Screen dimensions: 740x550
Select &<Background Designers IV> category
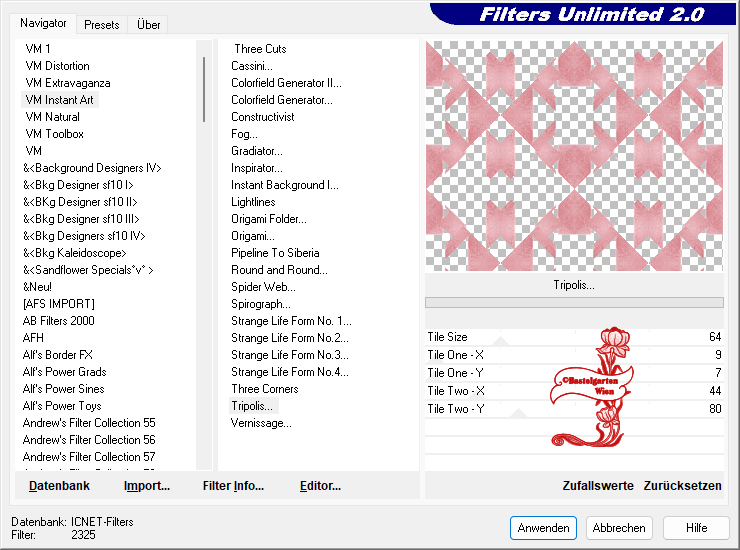coord(92,168)
